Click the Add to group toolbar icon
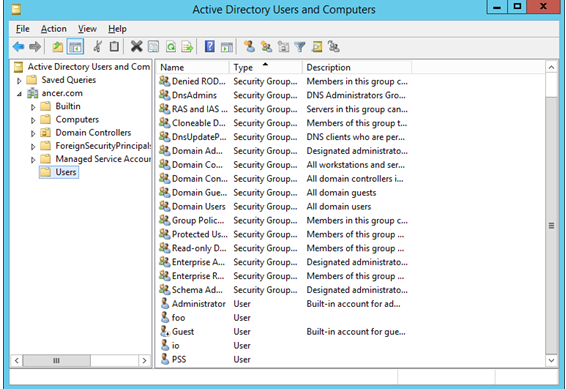Image resolution: width=566 pixels, height=389 pixels. click(x=334, y=47)
